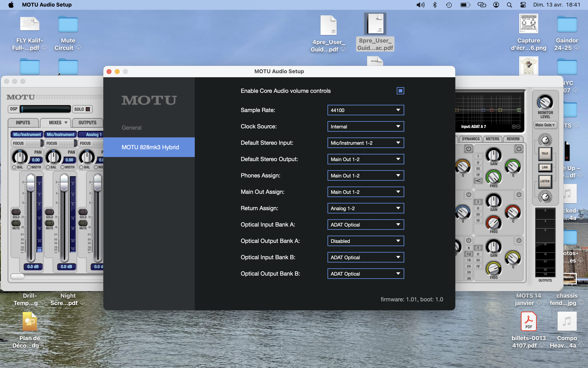
Task: Select BAL radio on second Mic/Instrument channel
Action: pos(48,167)
